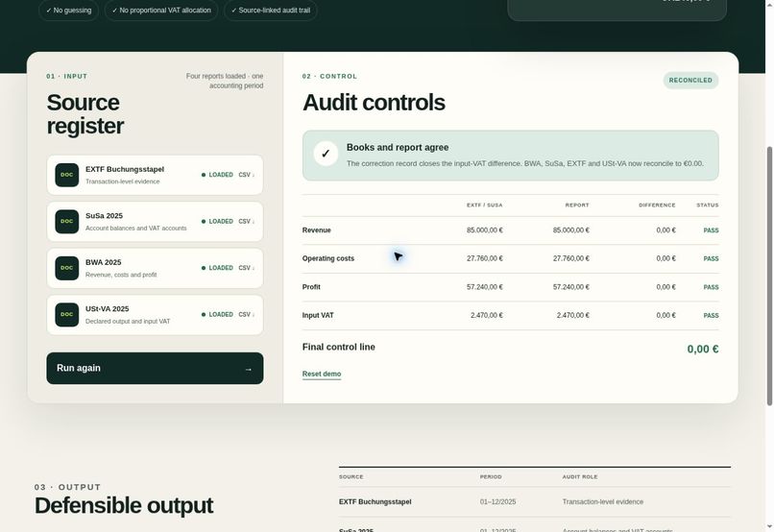This screenshot has width=774, height=532.
Task: Click the checkmark icon beside Books and report agree
Action: 326,154
